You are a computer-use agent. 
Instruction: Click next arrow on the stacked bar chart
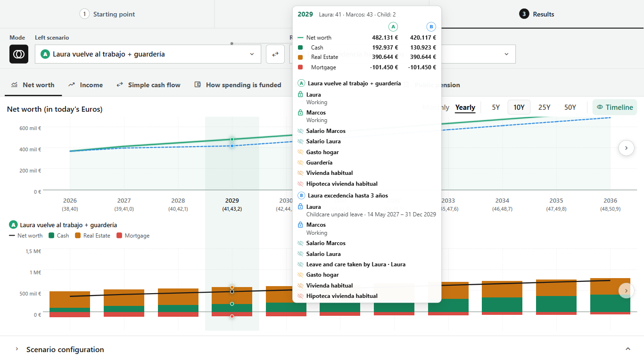click(626, 291)
